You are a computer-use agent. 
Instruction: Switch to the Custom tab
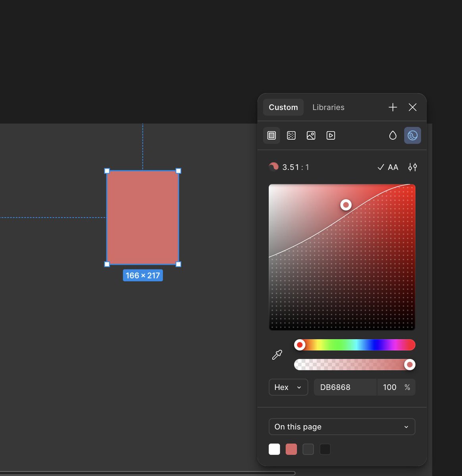pos(283,107)
